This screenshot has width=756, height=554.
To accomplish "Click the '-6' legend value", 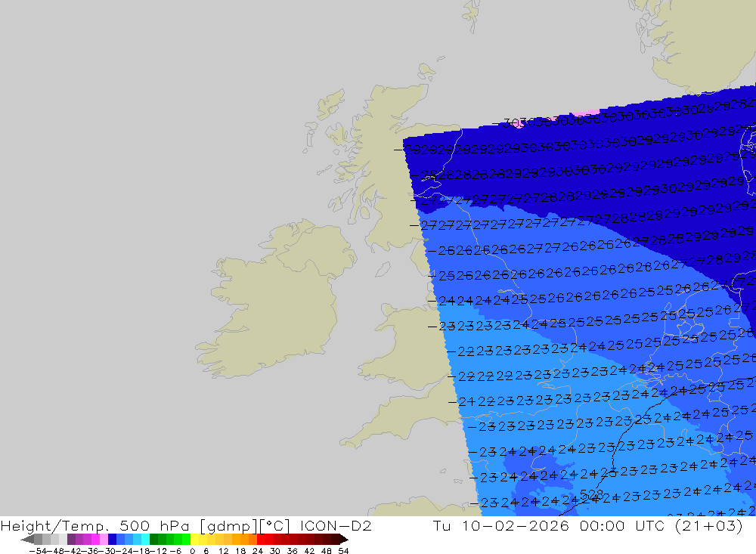I will tap(175, 551).
